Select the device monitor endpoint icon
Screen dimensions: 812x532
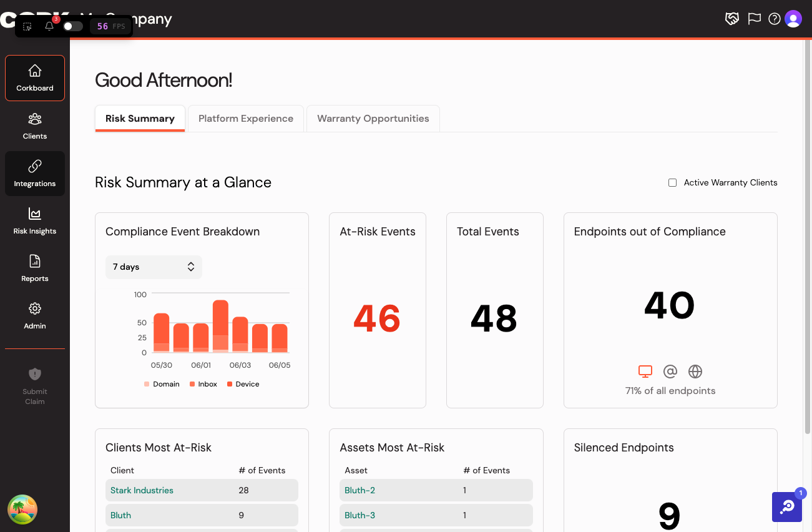(645, 372)
